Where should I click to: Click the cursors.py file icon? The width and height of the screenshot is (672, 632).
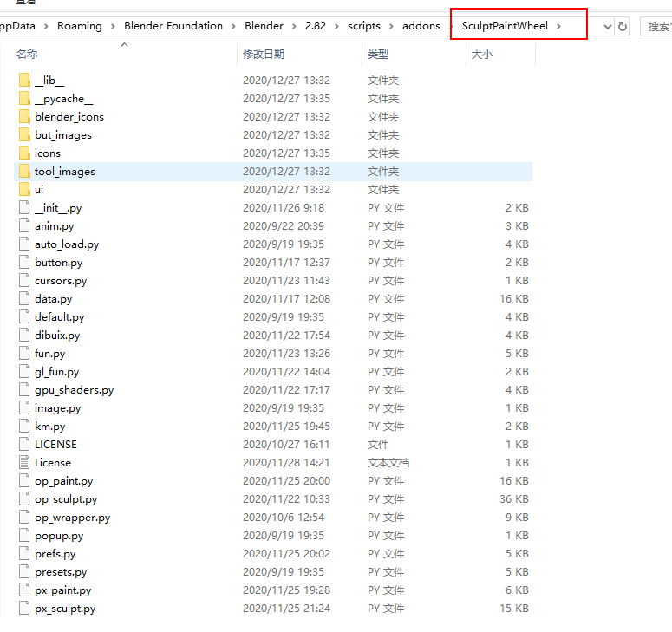[24, 280]
